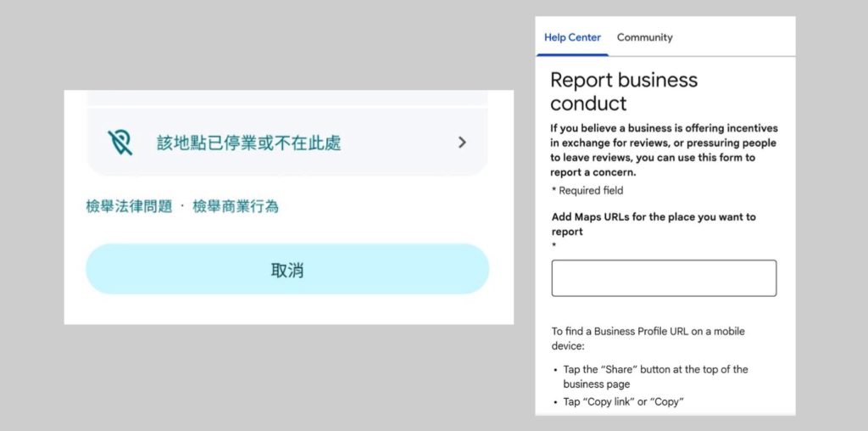The image size is (868, 431).
Task: Expand chevron beside 該地點已停業或不在此處
Action: 462,143
